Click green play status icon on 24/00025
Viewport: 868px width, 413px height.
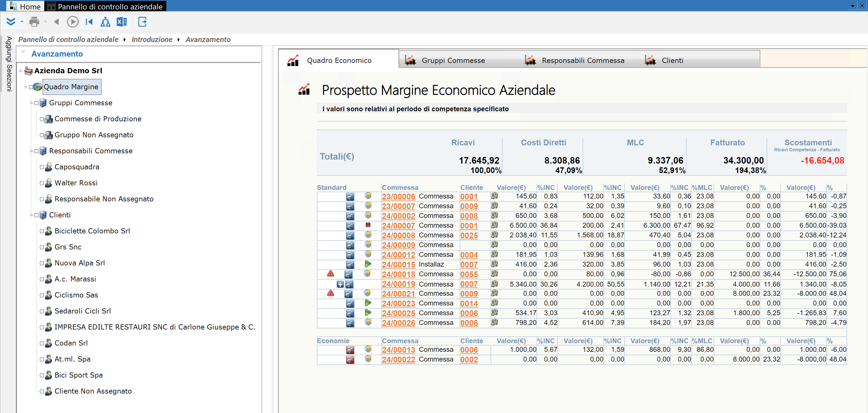368,313
